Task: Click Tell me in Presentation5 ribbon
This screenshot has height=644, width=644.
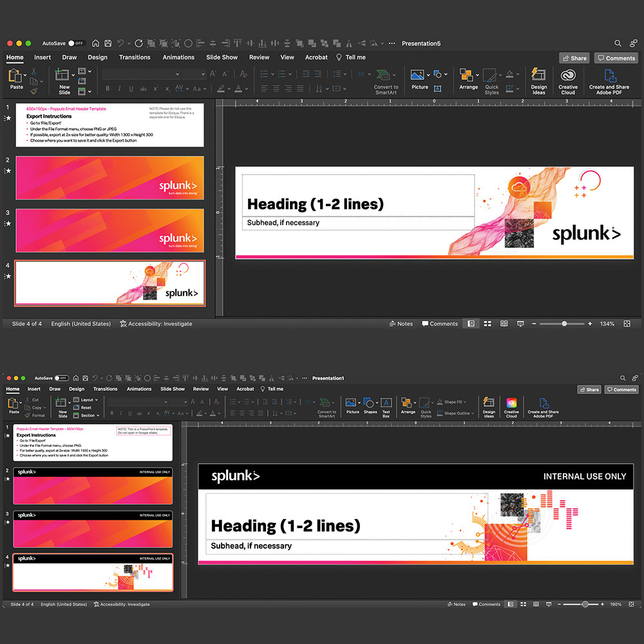Action: coord(351,57)
